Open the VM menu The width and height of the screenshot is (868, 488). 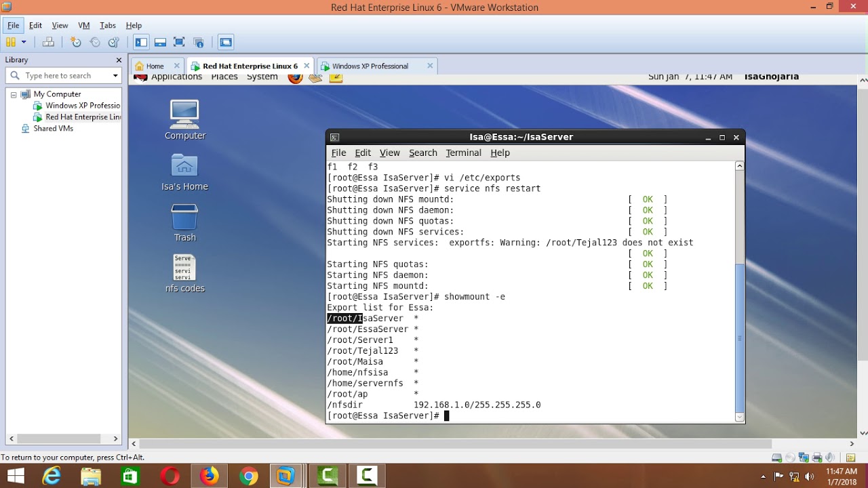[83, 25]
